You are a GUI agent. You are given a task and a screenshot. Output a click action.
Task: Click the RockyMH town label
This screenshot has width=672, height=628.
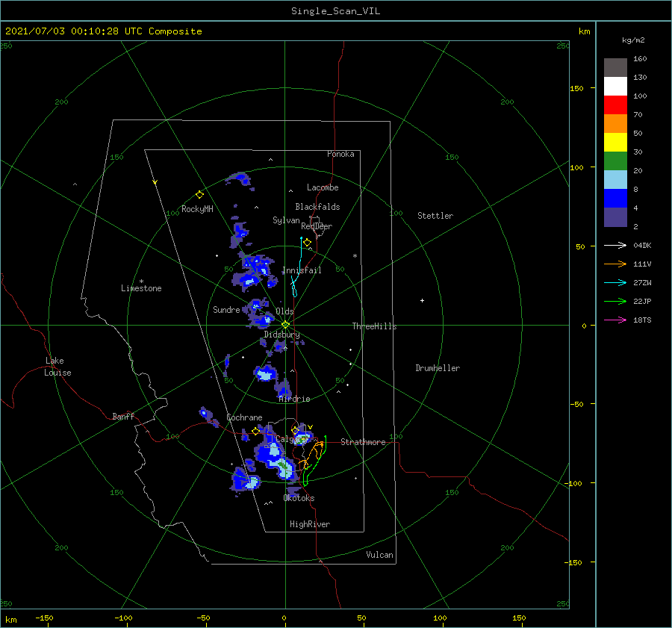[x=197, y=209]
